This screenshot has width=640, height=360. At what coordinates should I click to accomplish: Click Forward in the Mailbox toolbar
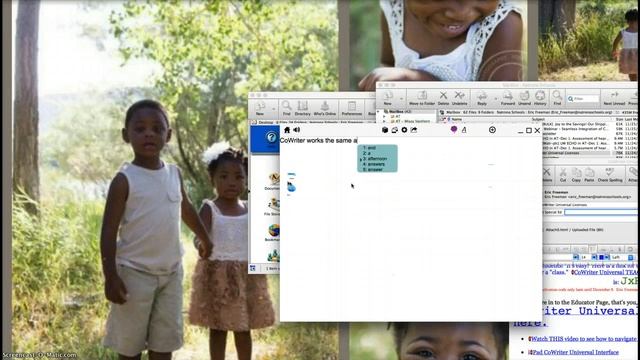508,98
